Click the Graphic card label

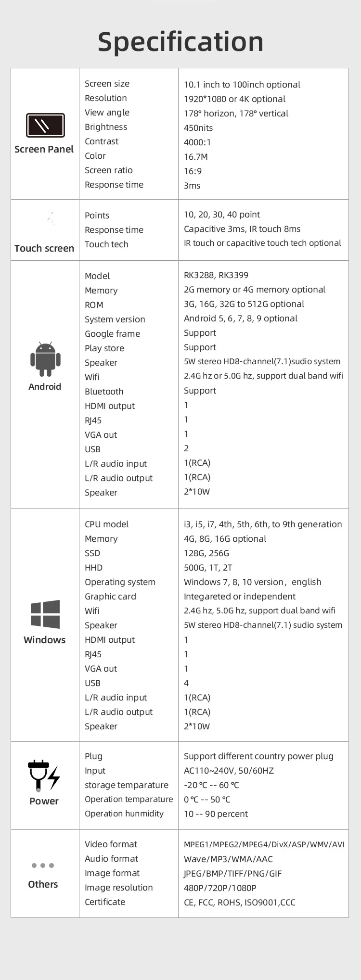click(x=110, y=597)
